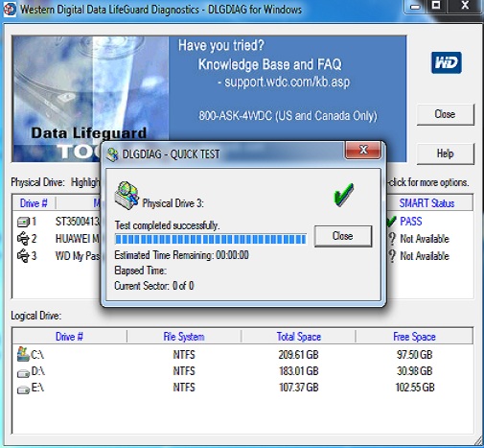Click the Help button
Viewport: 484px width, 448px height.
(x=446, y=153)
